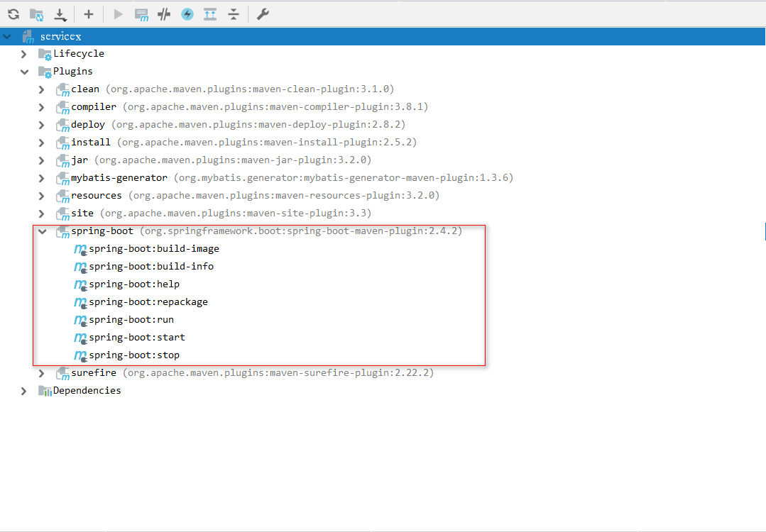Click the surefire plugin Maven icon
This screenshot has width=766, height=532.
tap(63, 375)
